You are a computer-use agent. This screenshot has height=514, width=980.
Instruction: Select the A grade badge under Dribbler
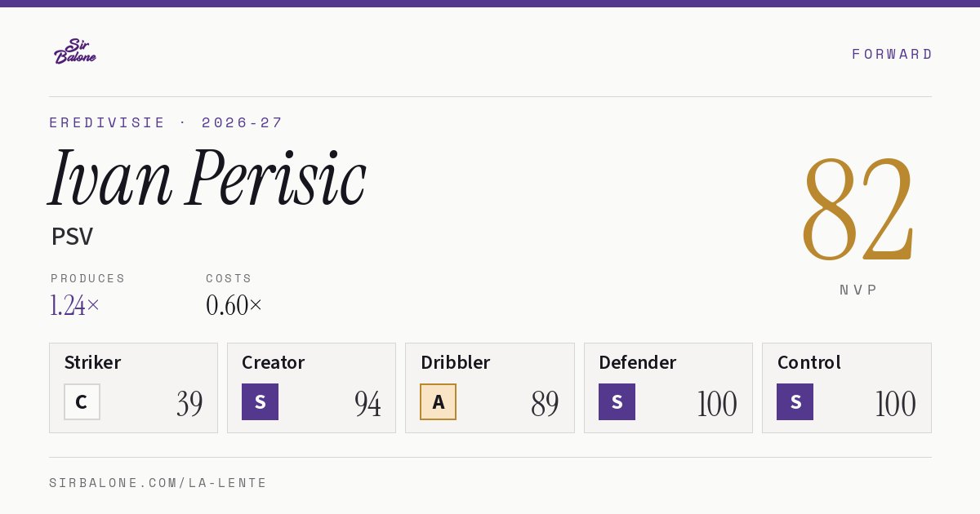(x=438, y=401)
